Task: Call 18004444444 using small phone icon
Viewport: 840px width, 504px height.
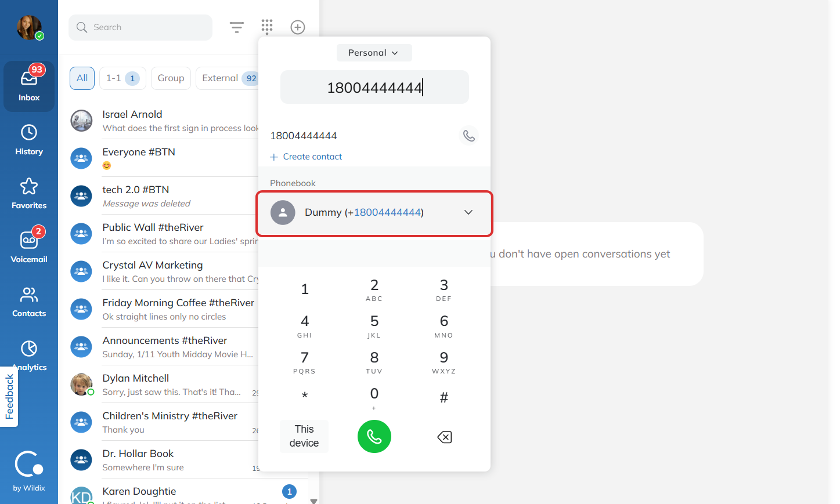Action: tap(469, 136)
